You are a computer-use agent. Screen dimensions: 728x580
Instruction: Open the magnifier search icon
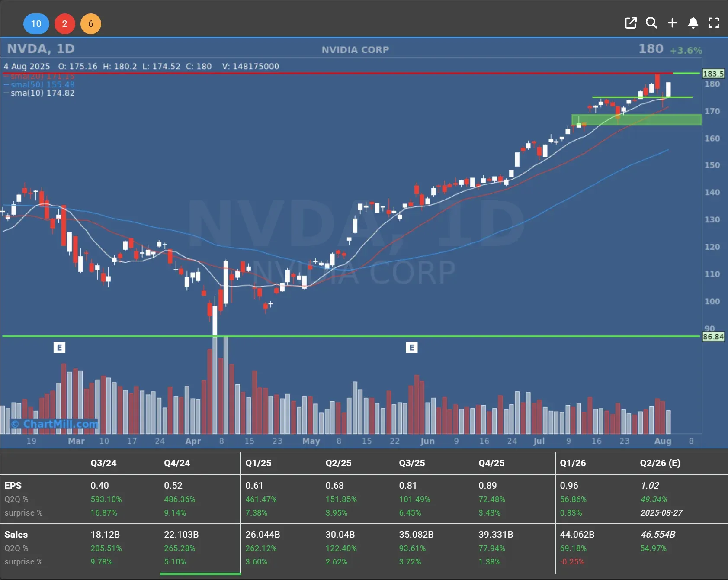(651, 23)
